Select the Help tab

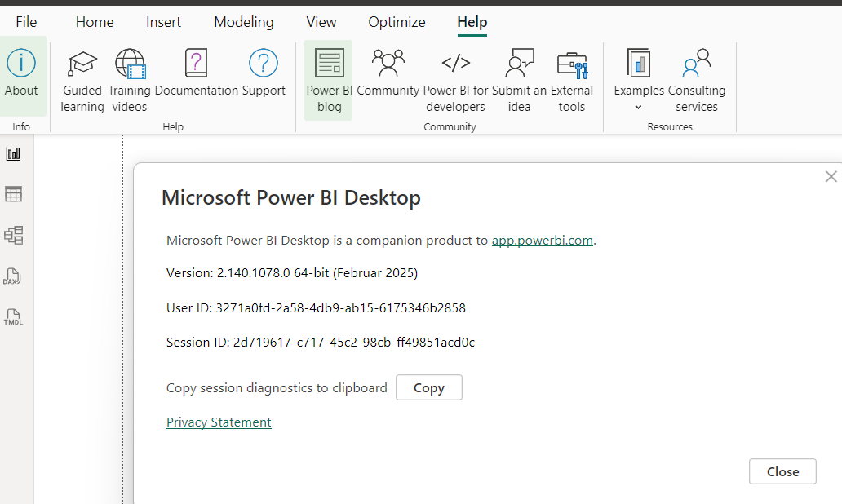tap(472, 22)
